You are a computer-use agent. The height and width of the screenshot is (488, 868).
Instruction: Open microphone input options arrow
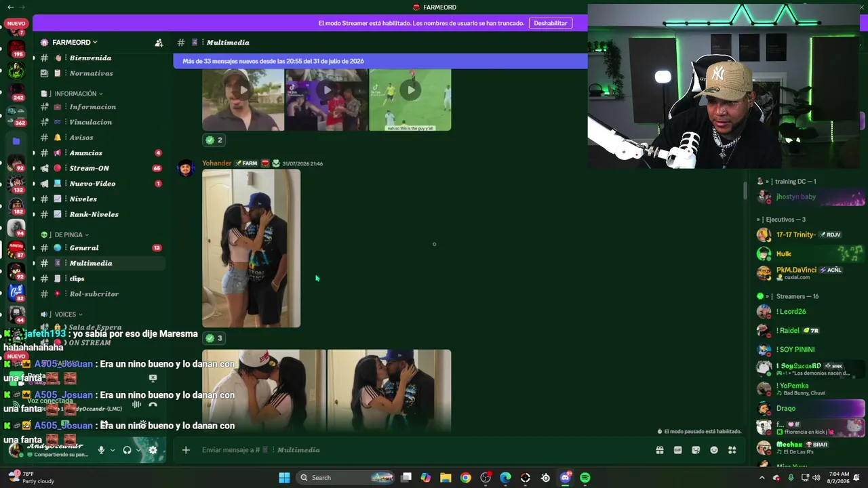pyautogui.click(x=113, y=450)
